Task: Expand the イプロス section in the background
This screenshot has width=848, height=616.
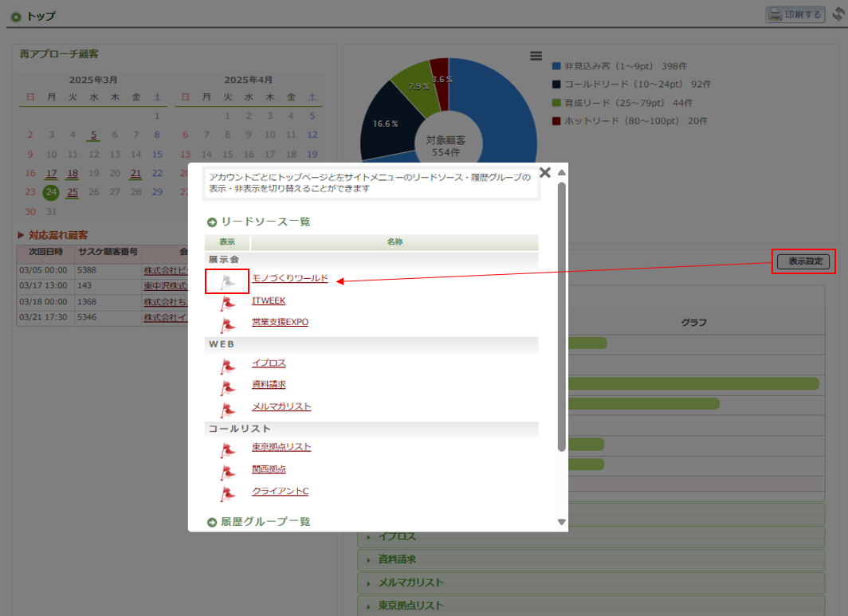Action: (591, 536)
